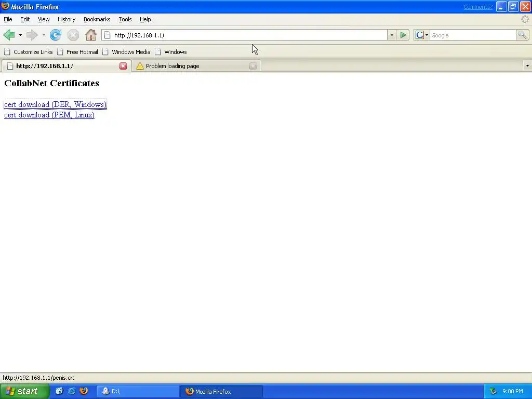Screen dimensions: 532x399
Task: Switch to the D:\ taskbar window
Action: 138,391
